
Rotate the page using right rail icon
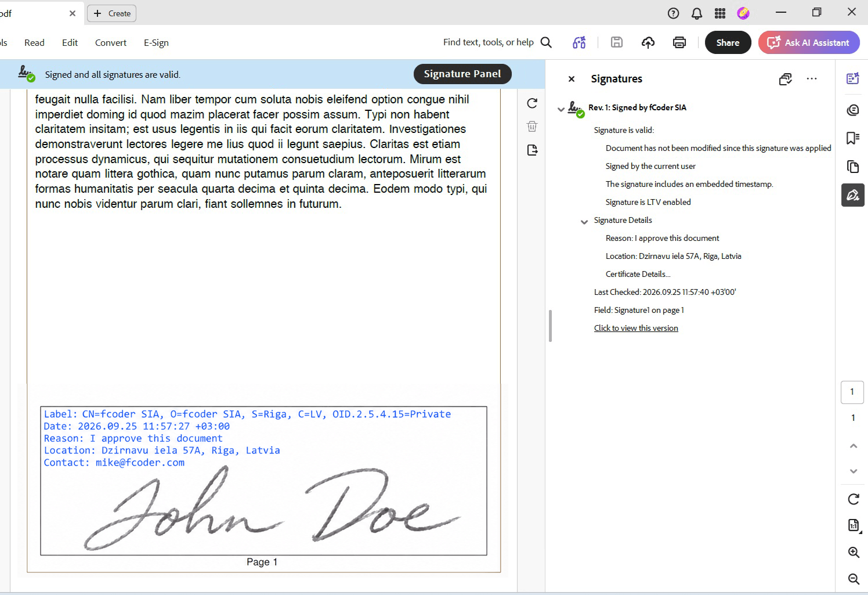coord(853,499)
